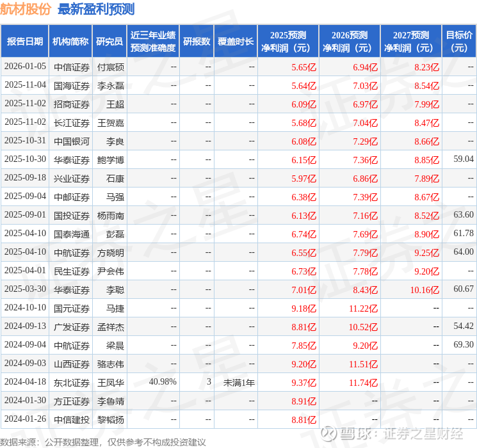Click researcher name 付宸硕
The height and width of the screenshot is (448, 477).
[110, 67]
